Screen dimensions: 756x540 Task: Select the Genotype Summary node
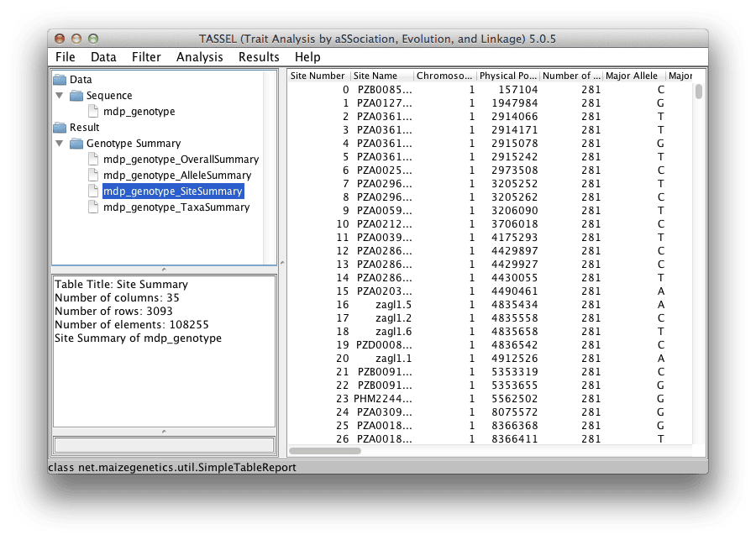click(x=134, y=144)
